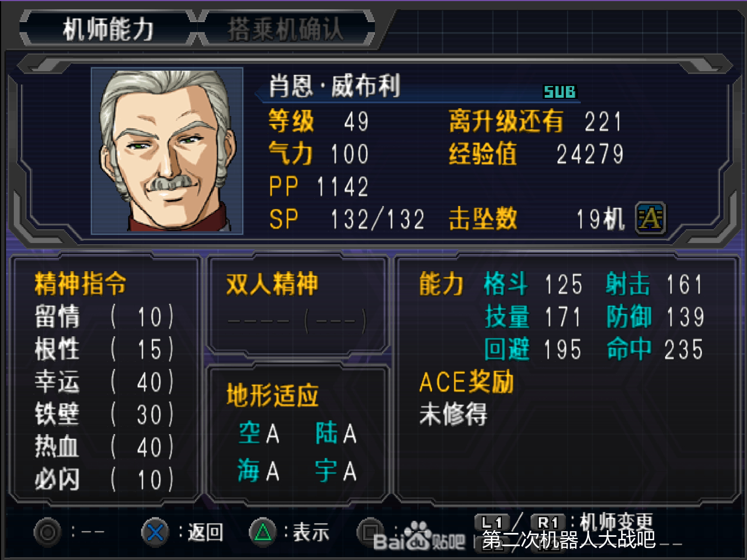
Task: Click the SUB indicator badge
Action: [560, 92]
